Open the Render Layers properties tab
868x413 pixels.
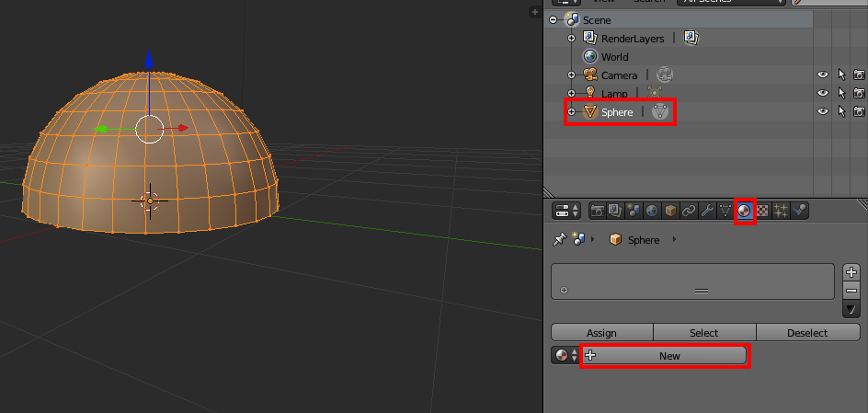point(615,211)
